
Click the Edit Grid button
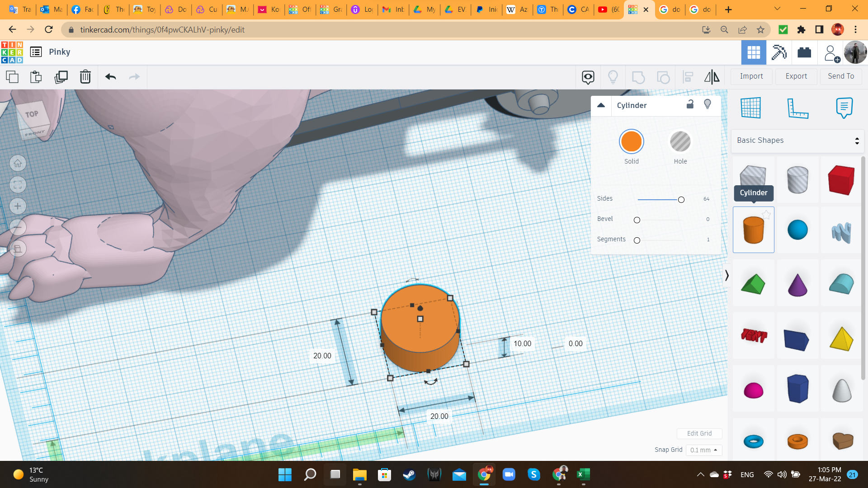pos(700,433)
